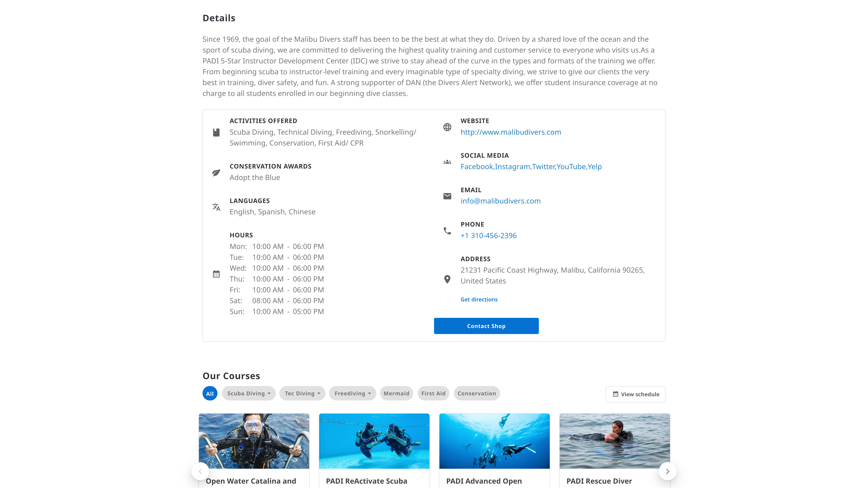
Task: Click Get directions link
Action: click(x=479, y=299)
